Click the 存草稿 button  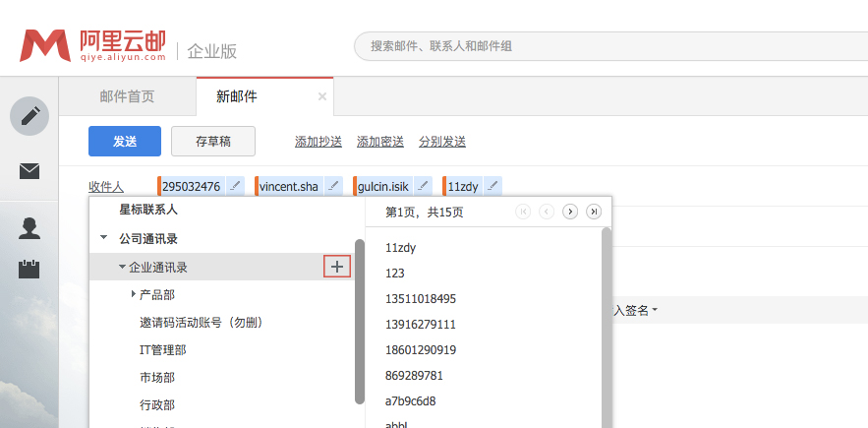tap(213, 141)
